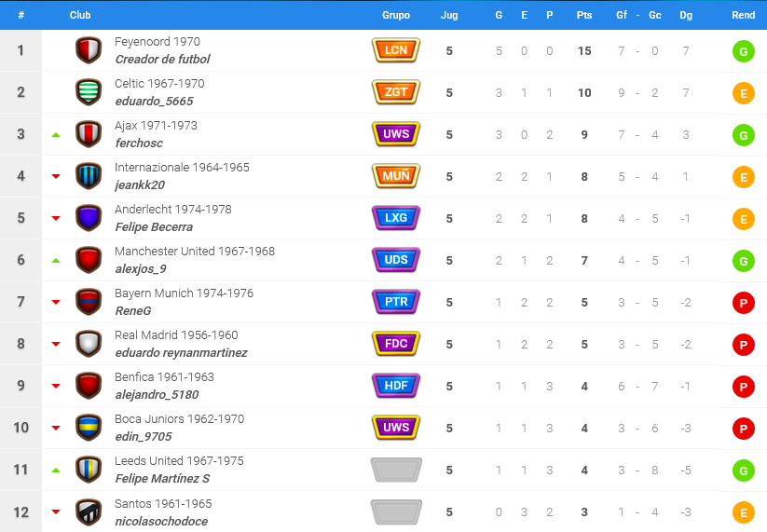Click the Santos 1961-1965 black-white shield

(89, 512)
